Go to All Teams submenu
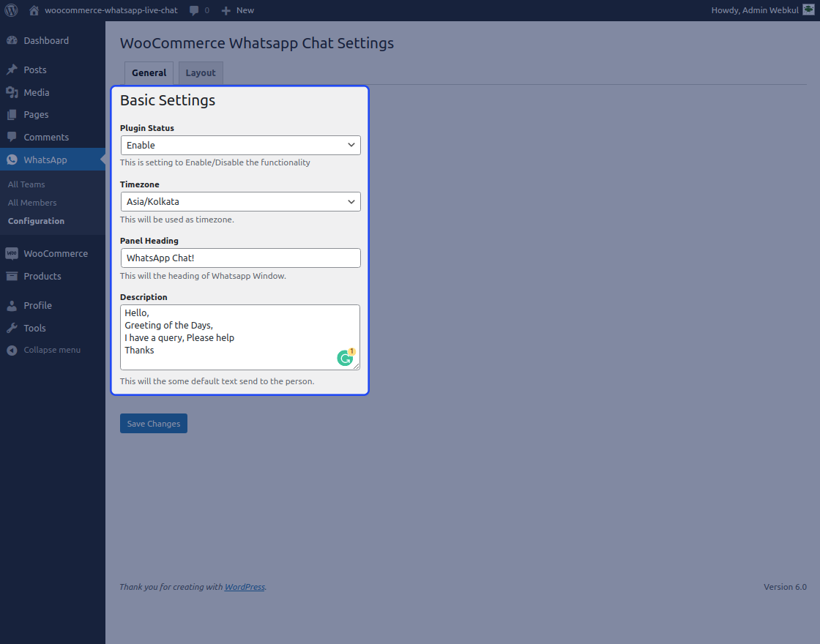This screenshot has width=820, height=644. (x=26, y=184)
